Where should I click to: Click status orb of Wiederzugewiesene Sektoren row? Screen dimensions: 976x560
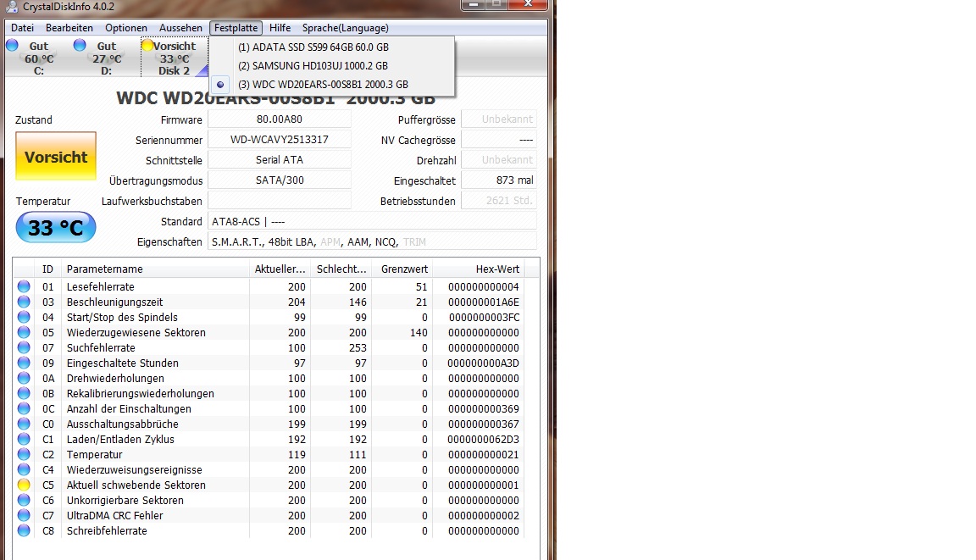coord(24,332)
